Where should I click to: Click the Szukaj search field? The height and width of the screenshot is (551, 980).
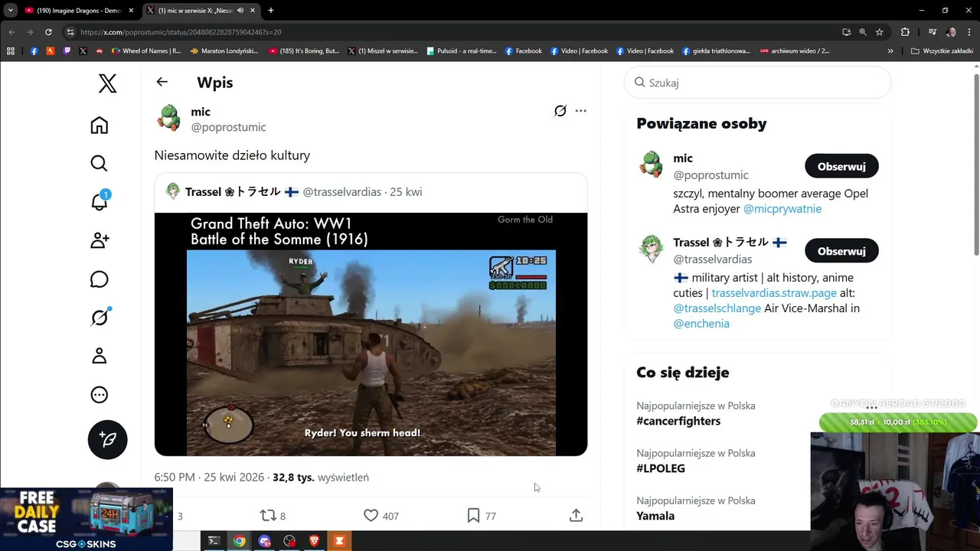(x=758, y=83)
